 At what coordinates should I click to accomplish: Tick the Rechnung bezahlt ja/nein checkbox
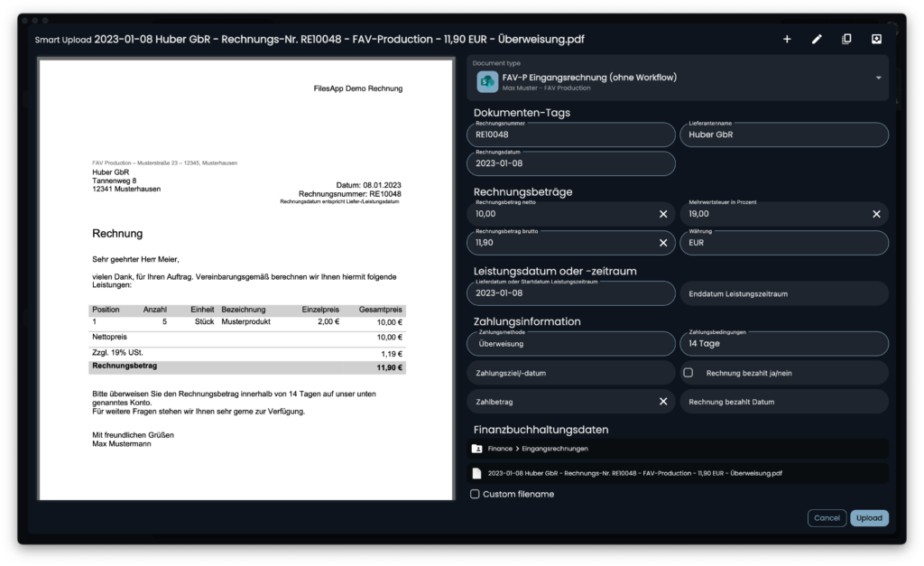coord(688,373)
